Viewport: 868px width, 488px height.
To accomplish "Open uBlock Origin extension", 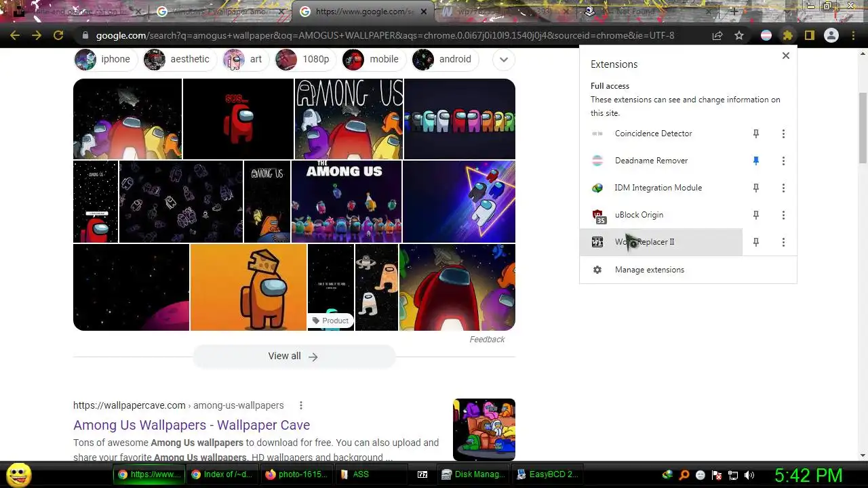I will 661,215.
